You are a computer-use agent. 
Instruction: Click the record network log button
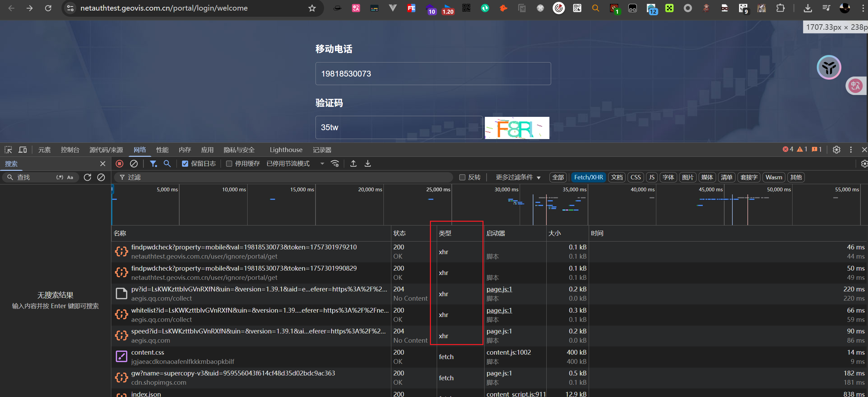click(x=120, y=164)
